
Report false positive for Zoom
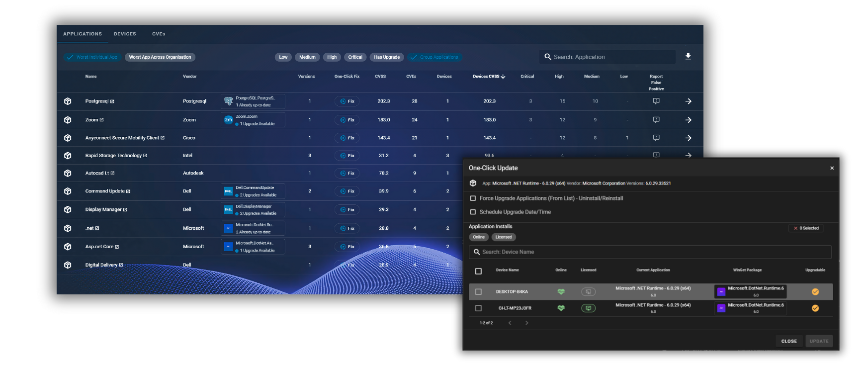coord(656,120)
